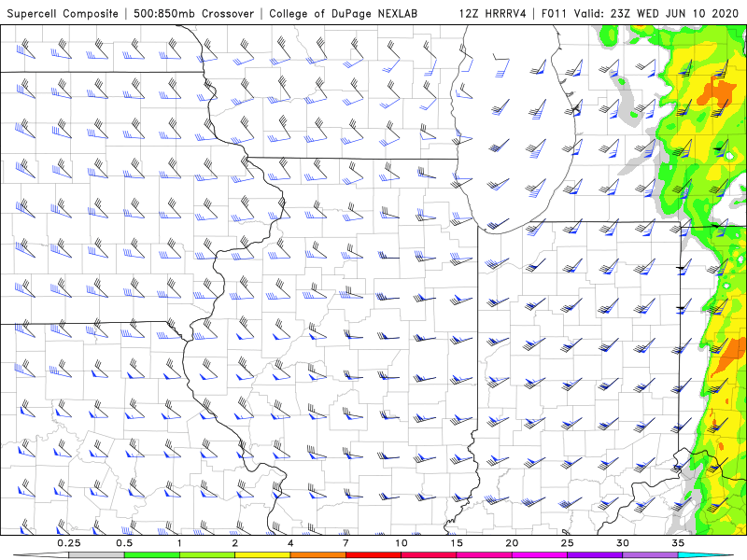The width and height of the screenshot is (747, 560).
Task: Click the colorbar label 4
Action: (290, 543)
